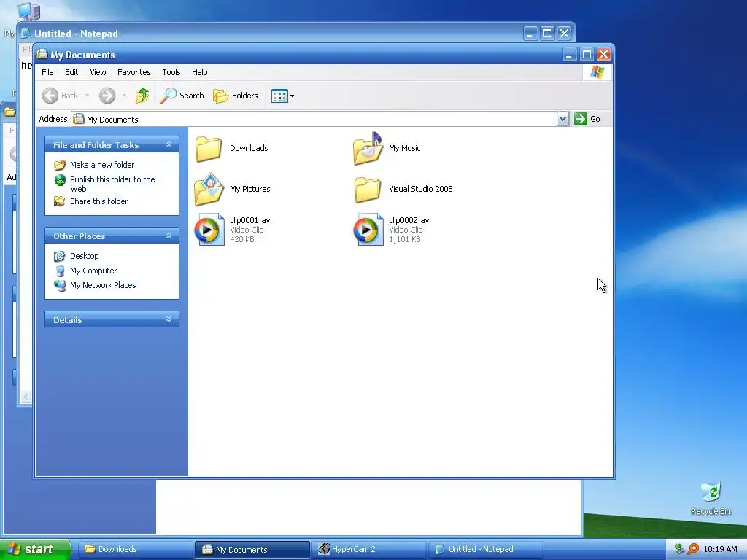The width and height of the screenshot is (747, 560).
Task: Click the clip0001.avi file name
Action: (x=251, y=220)
